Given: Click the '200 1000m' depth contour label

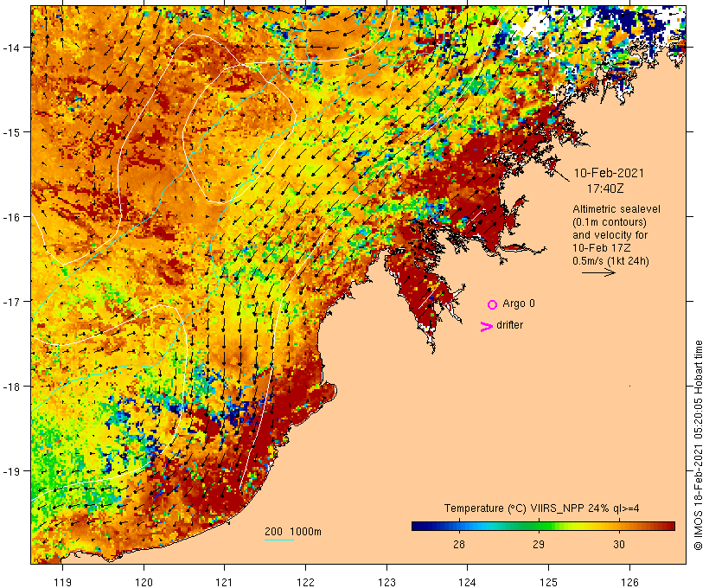Looking at the screenshot, I should point(293,532).
